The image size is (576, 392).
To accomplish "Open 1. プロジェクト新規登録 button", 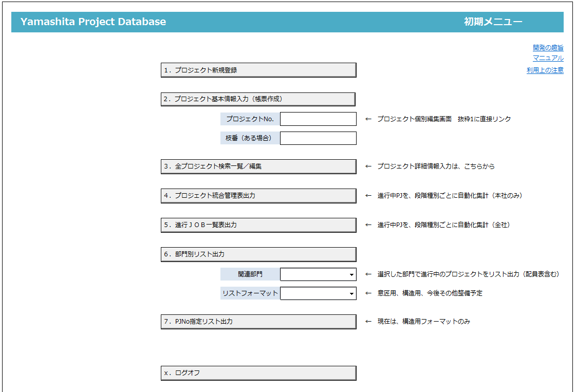I will pyautogui.click(x=258, y=70).
